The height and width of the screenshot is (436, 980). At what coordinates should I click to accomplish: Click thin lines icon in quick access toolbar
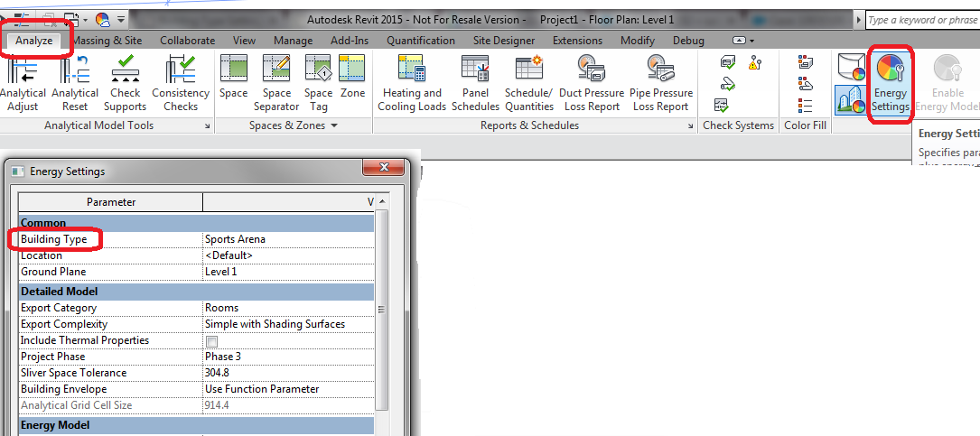pos(23,19)
